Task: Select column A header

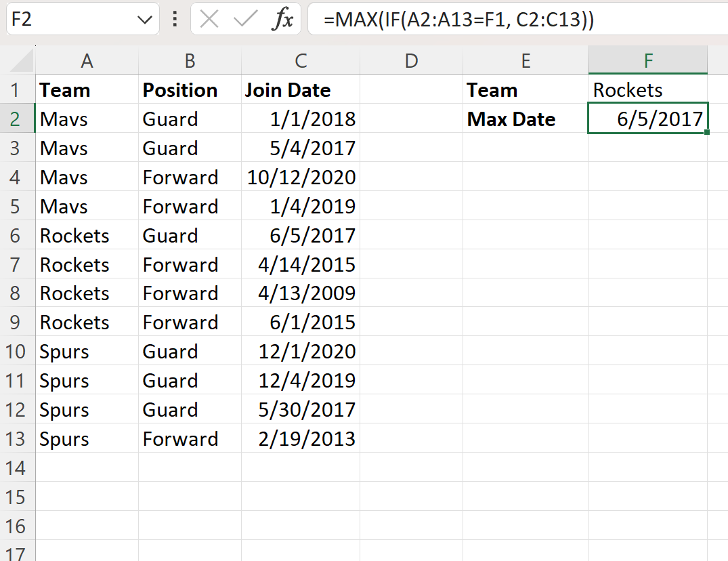Action: [x=87, y=60]
